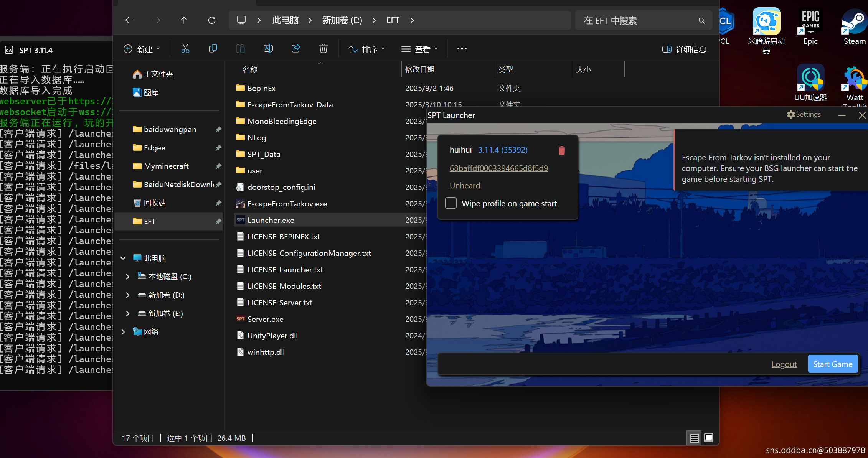This screenshot has height=458, width=868.
Task: Expand the 新加卷 (E:) tree node
Action: [128, 313]
